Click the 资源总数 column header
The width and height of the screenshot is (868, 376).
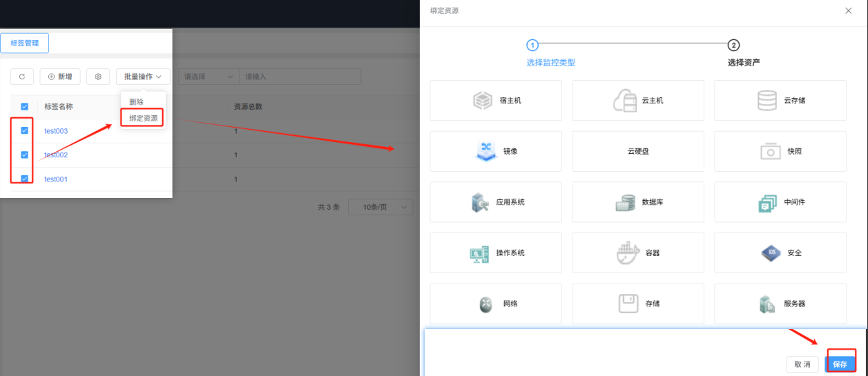click(x=248, y=107)
